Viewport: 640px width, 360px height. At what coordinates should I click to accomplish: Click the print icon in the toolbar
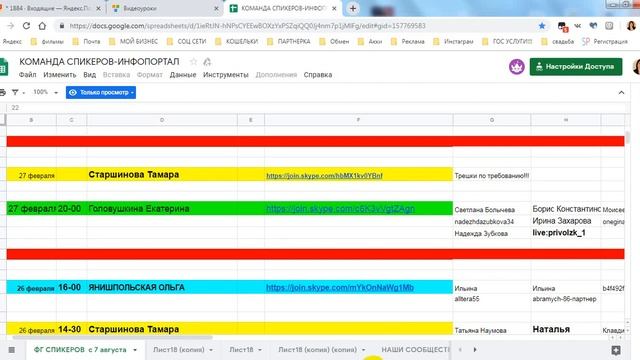(x=2, y=93)
